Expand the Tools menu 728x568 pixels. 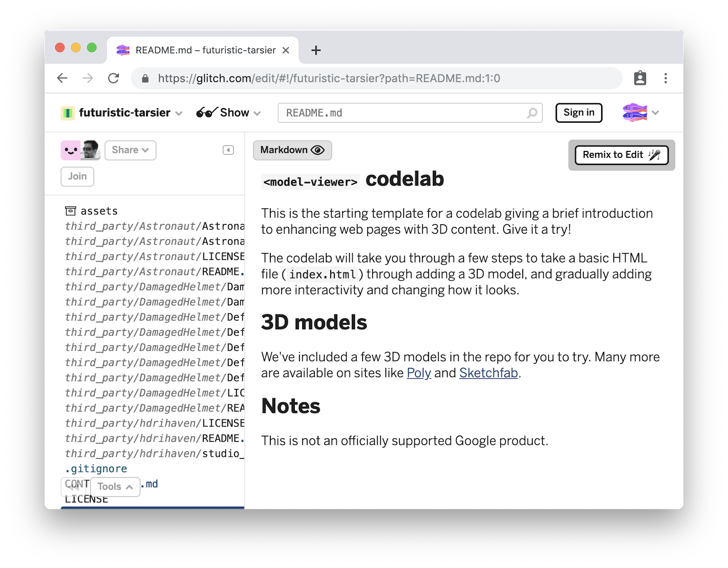(x=115, y=487)
